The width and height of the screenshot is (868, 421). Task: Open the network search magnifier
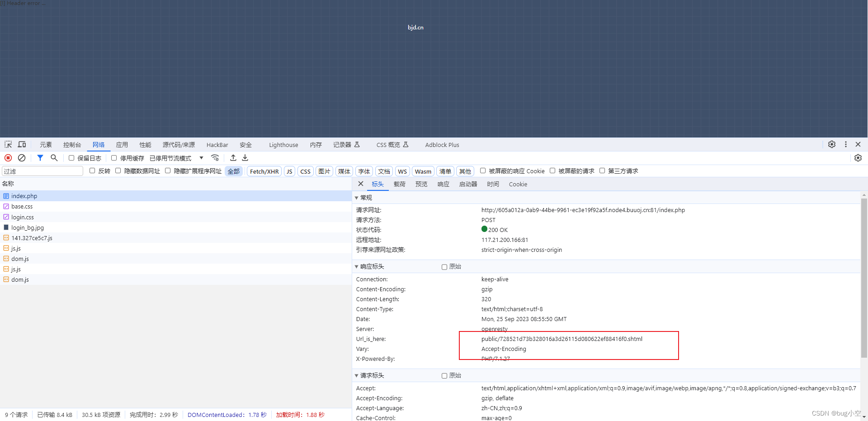pos(54,158)
